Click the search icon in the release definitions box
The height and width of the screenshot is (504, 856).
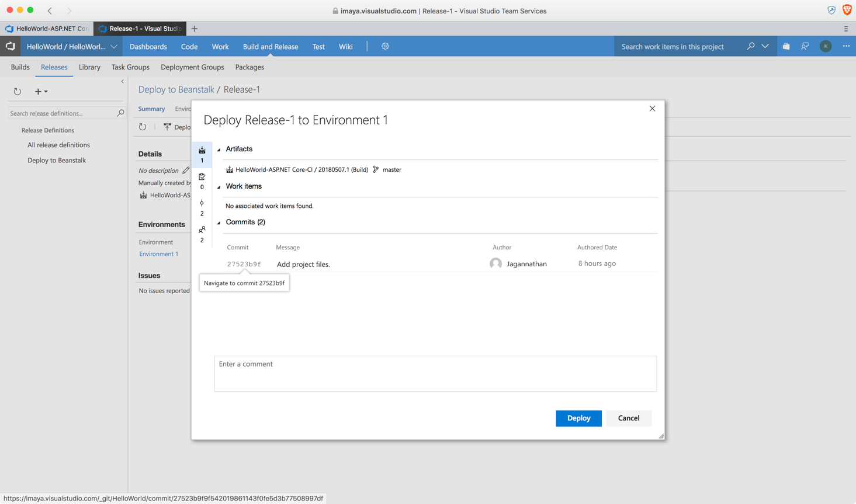120,113
